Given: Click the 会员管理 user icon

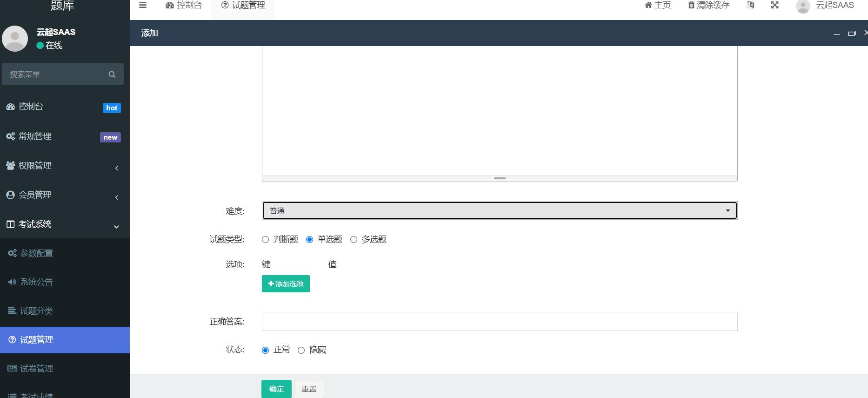Looking at the screenshot, I should pyautogui.click(x=11, y=195).
